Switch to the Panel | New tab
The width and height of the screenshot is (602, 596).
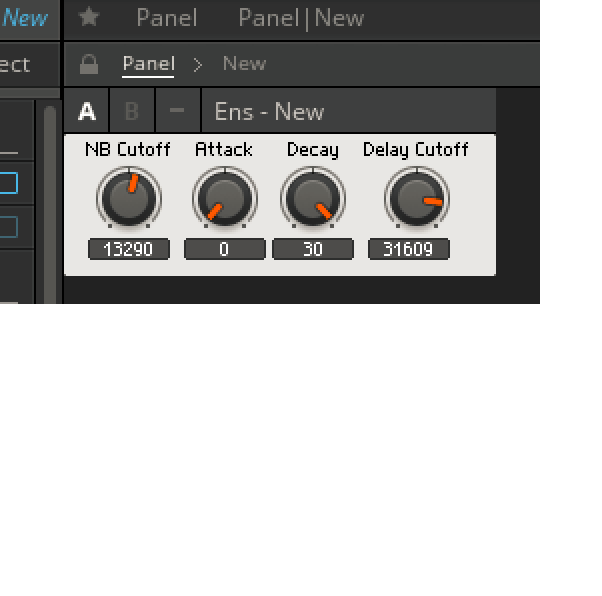(x=301, y=18)
